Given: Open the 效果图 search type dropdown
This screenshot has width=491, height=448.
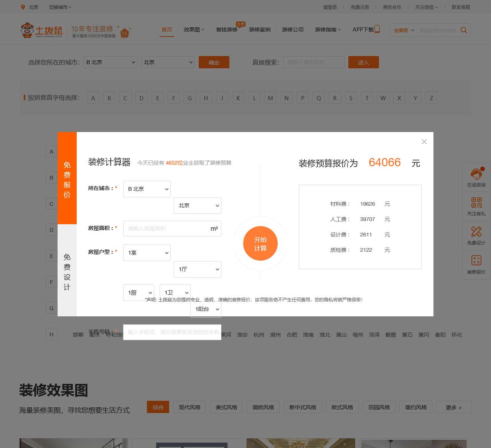Looking at the screenshot, I should [404, 30].
